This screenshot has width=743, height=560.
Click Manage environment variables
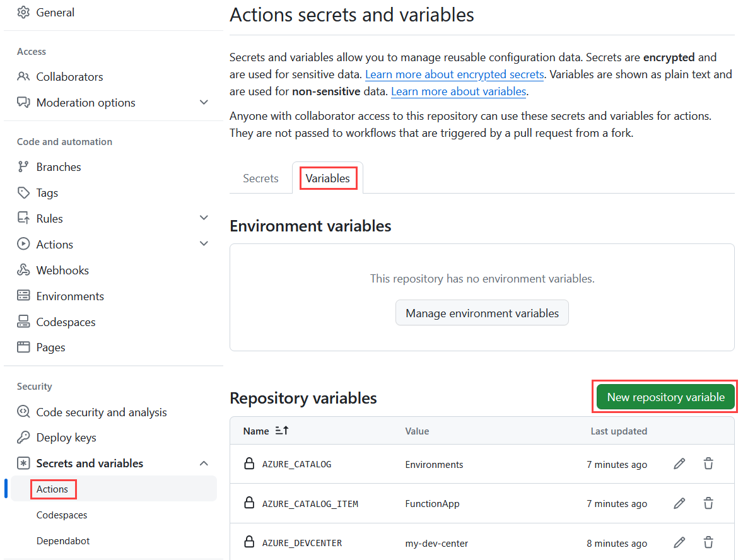482,312
